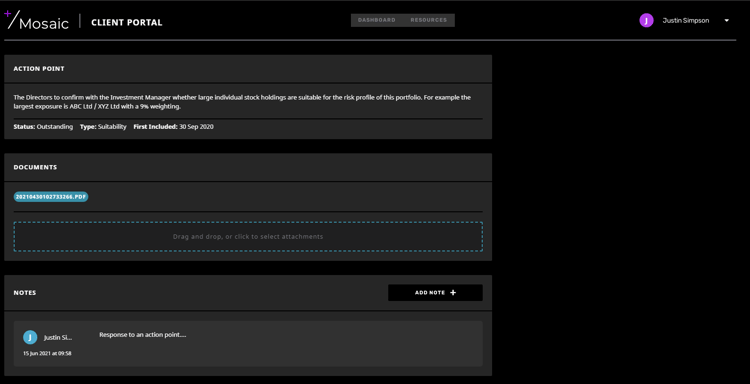This screenshot has width=750, height=384.
Task: Expand the user account dropdown arrow
Action: 727,21
